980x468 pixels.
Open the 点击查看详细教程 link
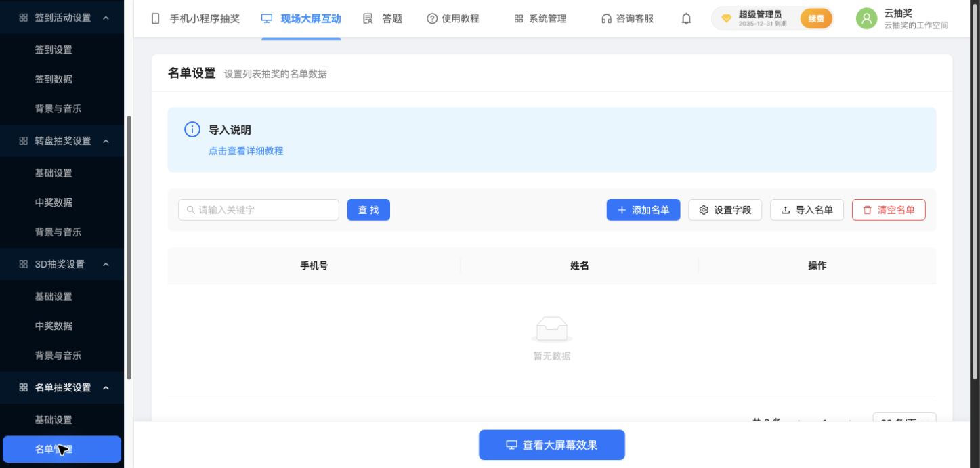[x=246, y=151]
